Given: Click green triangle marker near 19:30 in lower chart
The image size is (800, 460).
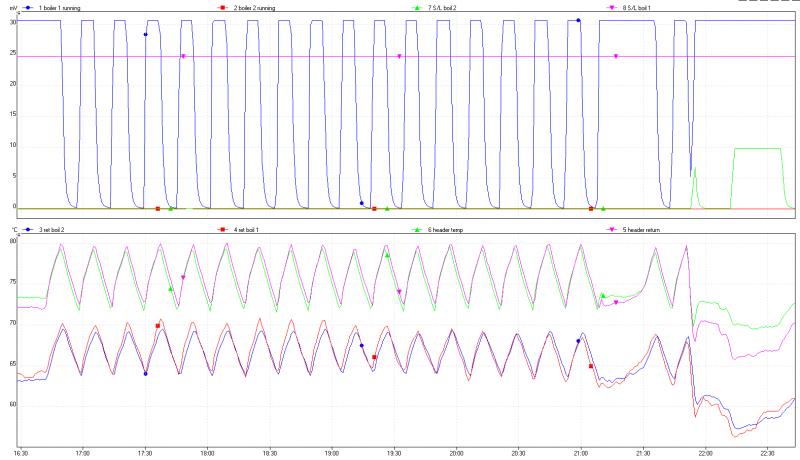Looking at the screenshot, I should (x=387, y=256).
